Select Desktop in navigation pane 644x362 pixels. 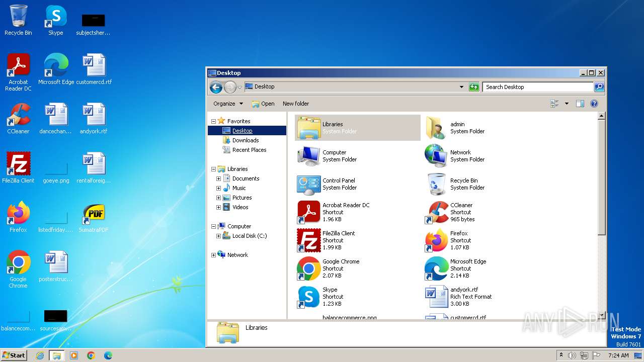tap(242, 131)
